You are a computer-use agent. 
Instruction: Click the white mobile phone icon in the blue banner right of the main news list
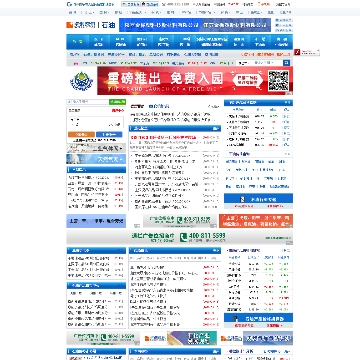(243, 199)
